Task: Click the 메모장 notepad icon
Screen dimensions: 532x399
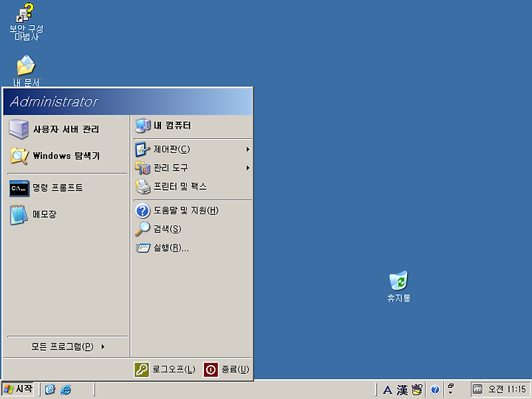Action: click(x=18, y=215)
